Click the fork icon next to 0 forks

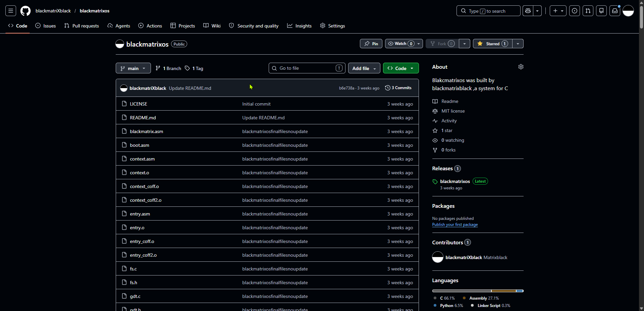(435, 150)
